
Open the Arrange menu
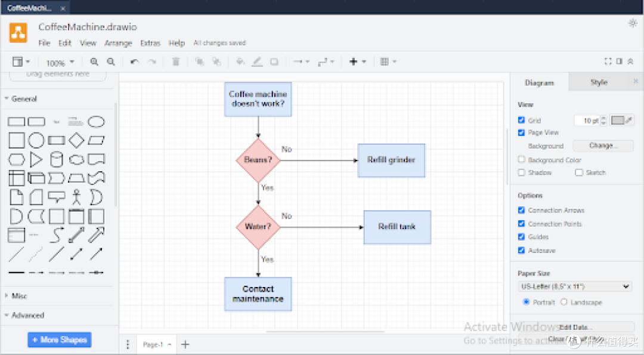(x=118, y=43)
